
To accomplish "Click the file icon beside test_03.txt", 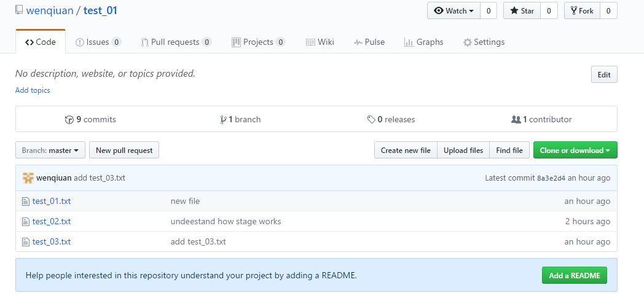I will pos(26,242).
